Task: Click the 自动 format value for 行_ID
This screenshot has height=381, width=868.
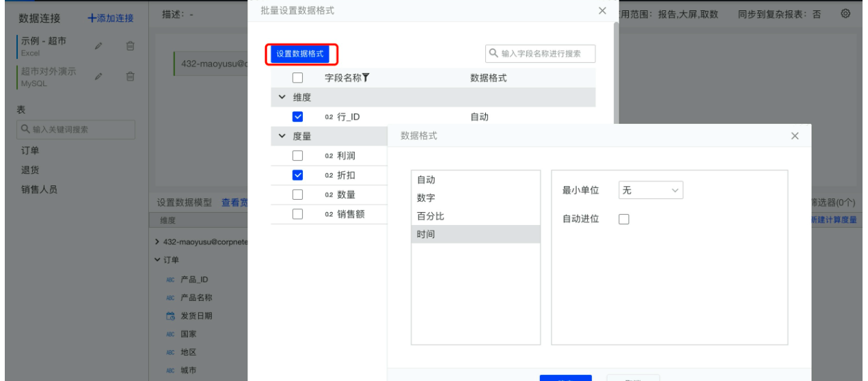Action: (479, 117)
